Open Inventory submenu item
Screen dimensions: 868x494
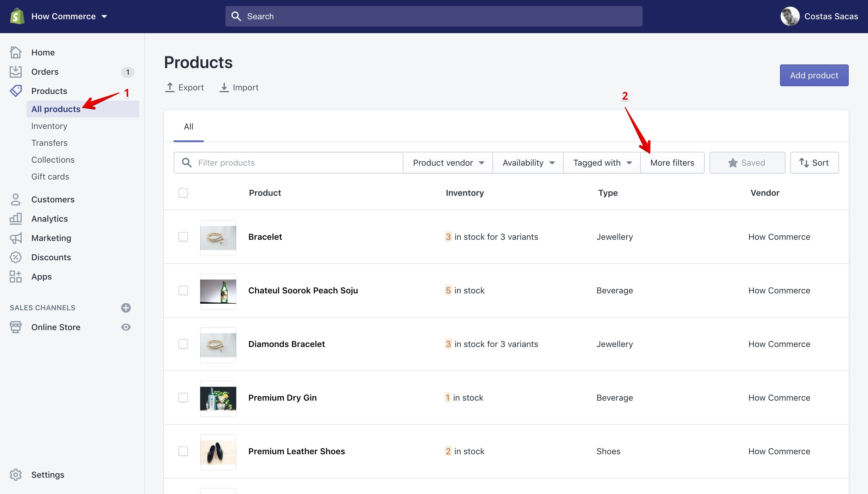pyautogui.click(x=49, y=126)
